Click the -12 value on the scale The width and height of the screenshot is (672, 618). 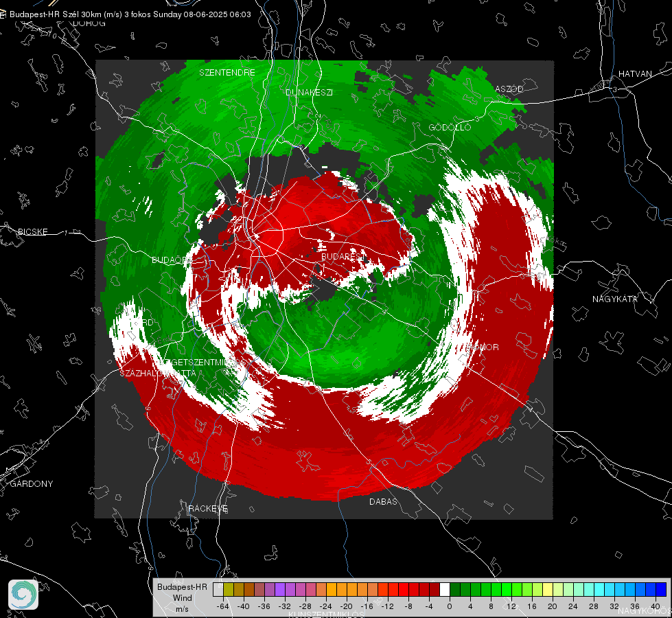pyautogui.click(x=387, y=606)
